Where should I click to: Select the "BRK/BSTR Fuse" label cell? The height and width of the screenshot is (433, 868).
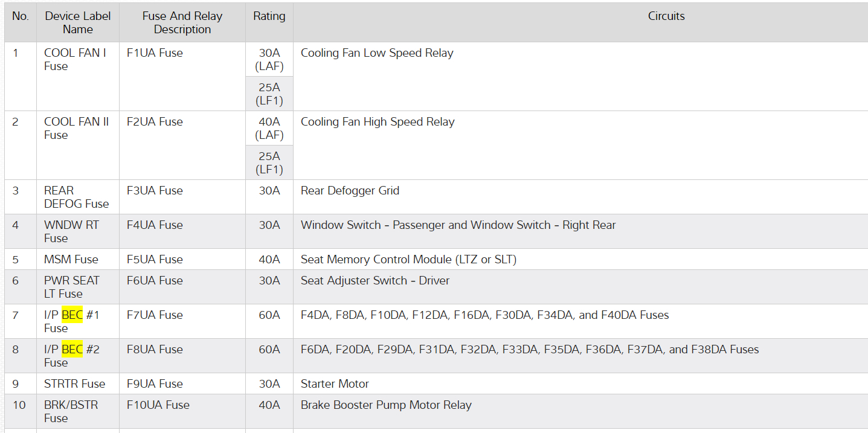[71, 411]
